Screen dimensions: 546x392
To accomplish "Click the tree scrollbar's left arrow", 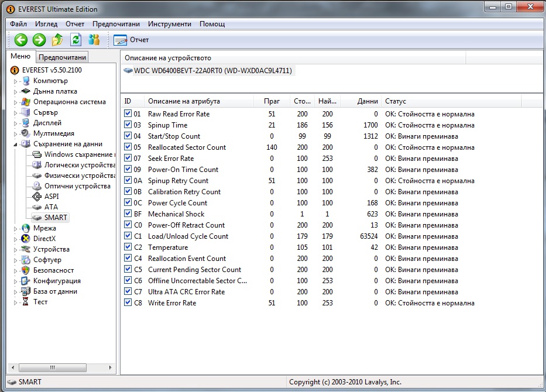I will (x=13, y=367).
